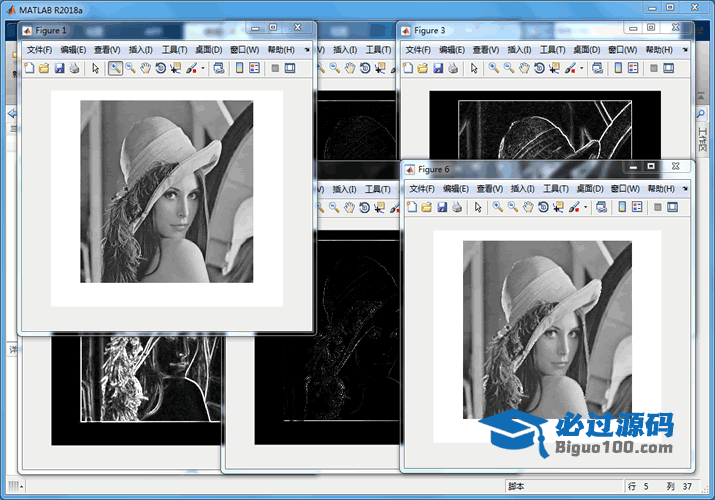
Task: Open 插入(I) menu in Figure 1
Action: point(140,50)
